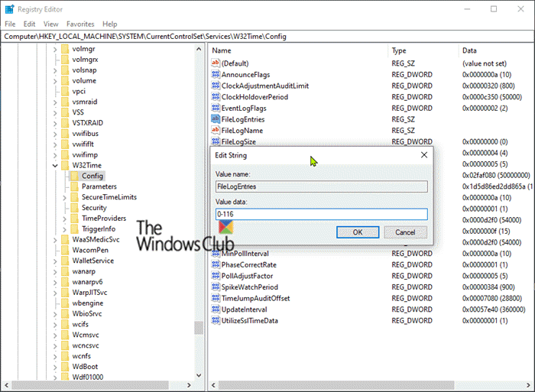Click the registry path address bar

coord(267,37)
